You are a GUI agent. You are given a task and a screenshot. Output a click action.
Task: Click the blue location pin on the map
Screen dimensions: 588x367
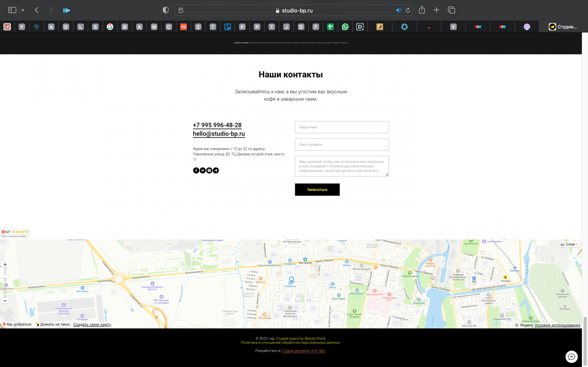291,281
